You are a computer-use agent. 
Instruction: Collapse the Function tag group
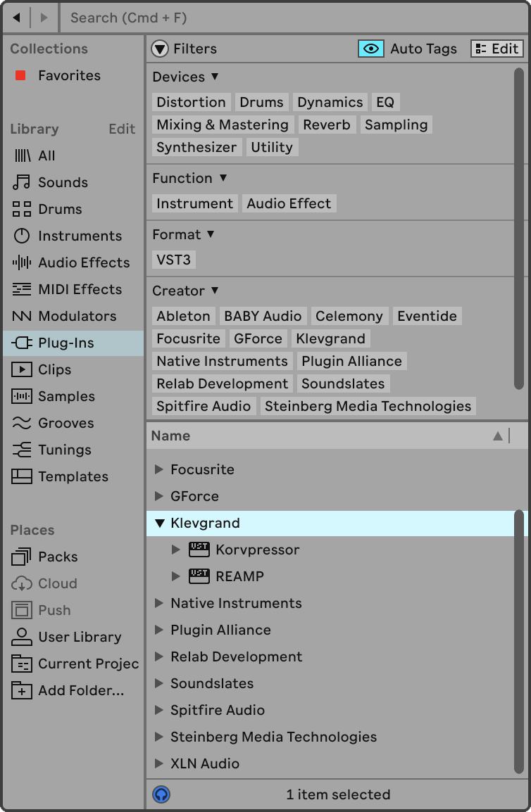pyautogui.click(x=223, y=178)
